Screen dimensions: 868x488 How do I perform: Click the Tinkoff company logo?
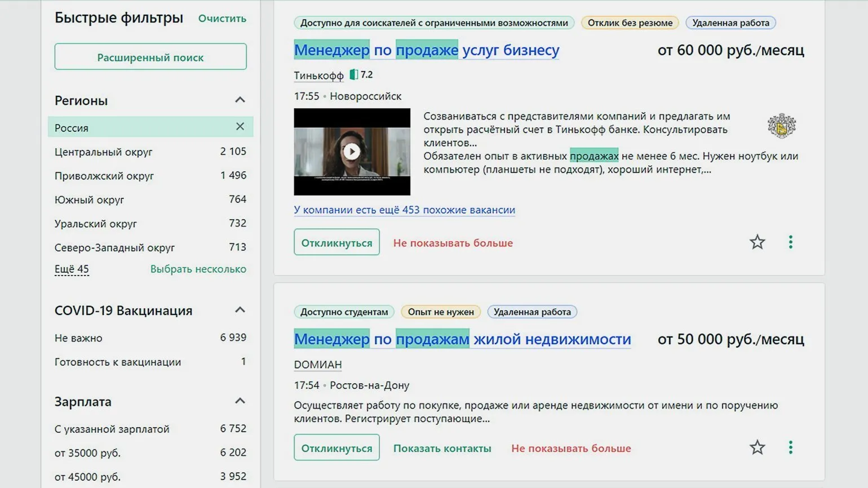(781, 126)
